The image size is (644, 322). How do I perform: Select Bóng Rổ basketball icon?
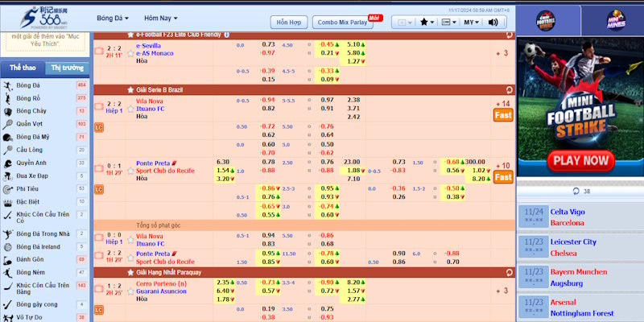point(8,98)
